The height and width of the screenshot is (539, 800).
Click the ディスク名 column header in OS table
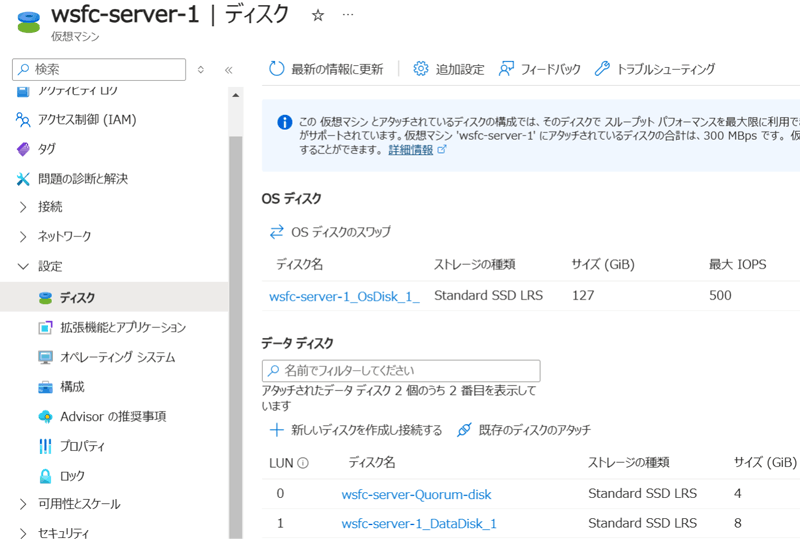299,264
